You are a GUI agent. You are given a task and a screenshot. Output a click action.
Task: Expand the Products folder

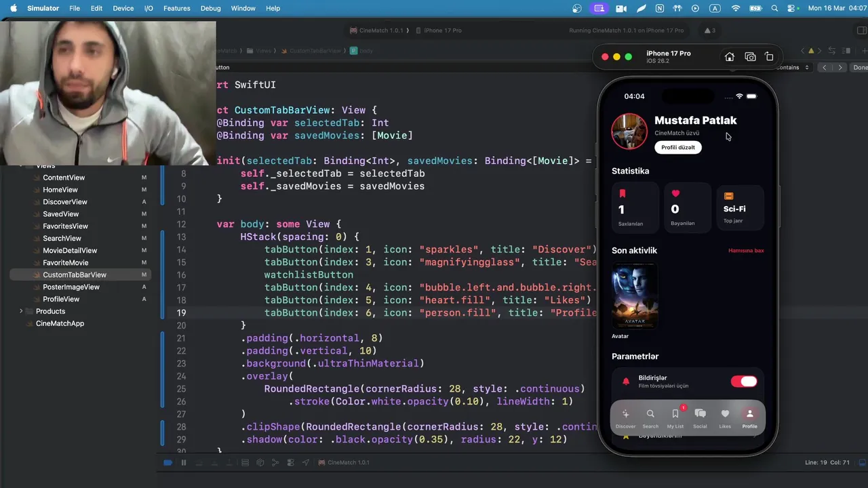click(21, 312)
